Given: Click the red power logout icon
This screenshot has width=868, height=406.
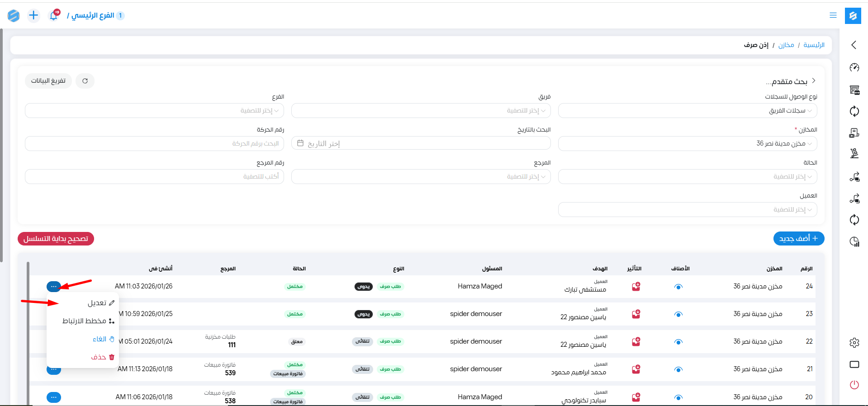Looking at the screenshot, I should [x=854, y=385].
